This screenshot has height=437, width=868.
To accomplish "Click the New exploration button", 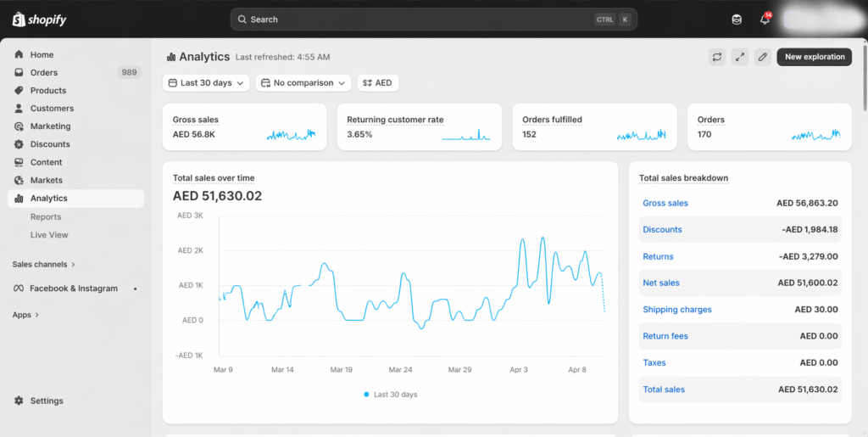I will pos(814,57).
